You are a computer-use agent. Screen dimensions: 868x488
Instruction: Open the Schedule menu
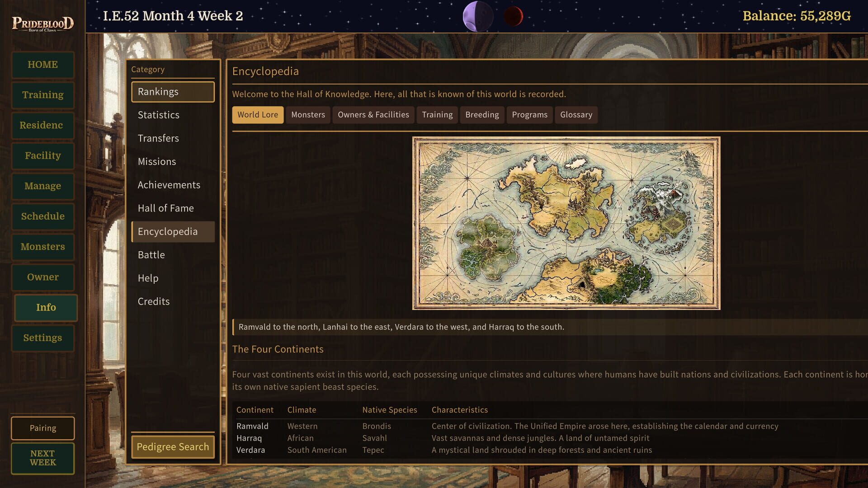click(x=42, y=216)
